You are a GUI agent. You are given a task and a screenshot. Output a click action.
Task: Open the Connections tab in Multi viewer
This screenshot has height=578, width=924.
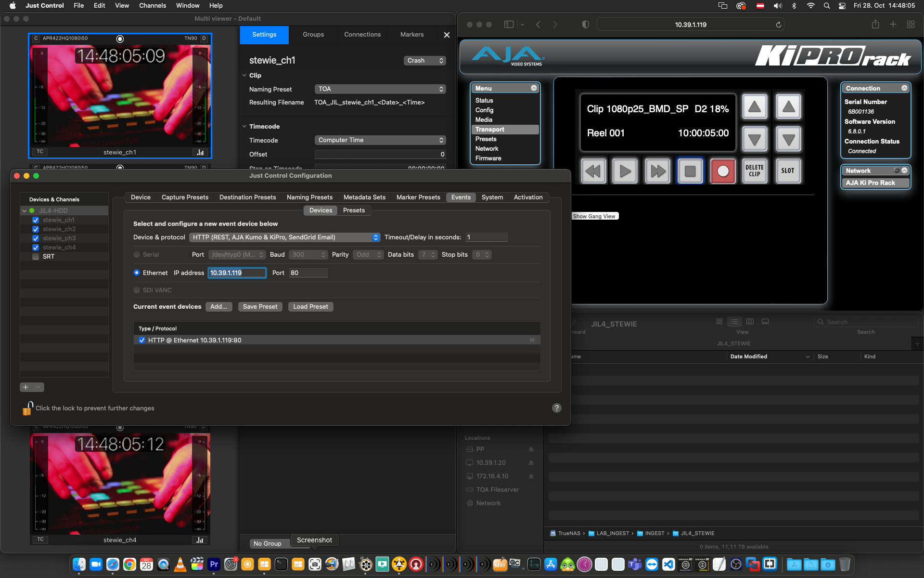[362, 35]
